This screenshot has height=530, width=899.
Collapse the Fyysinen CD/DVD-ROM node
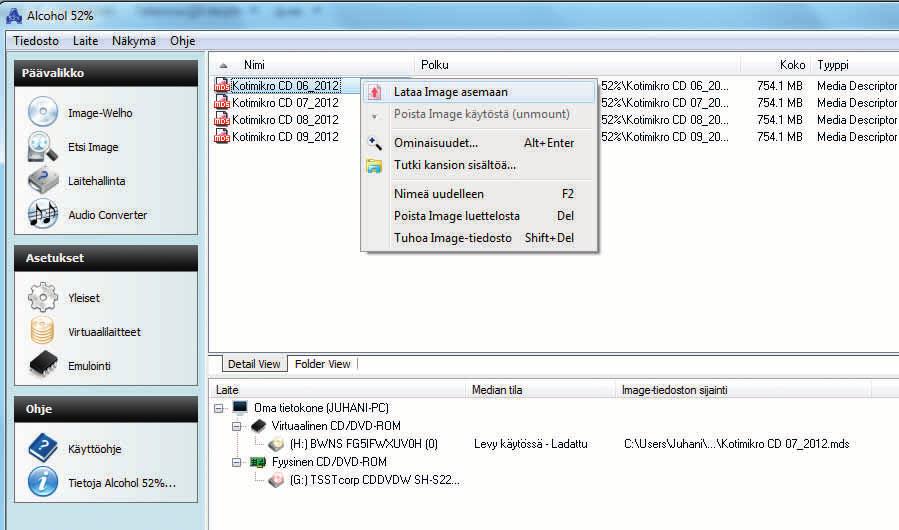[x=236, y=462]
